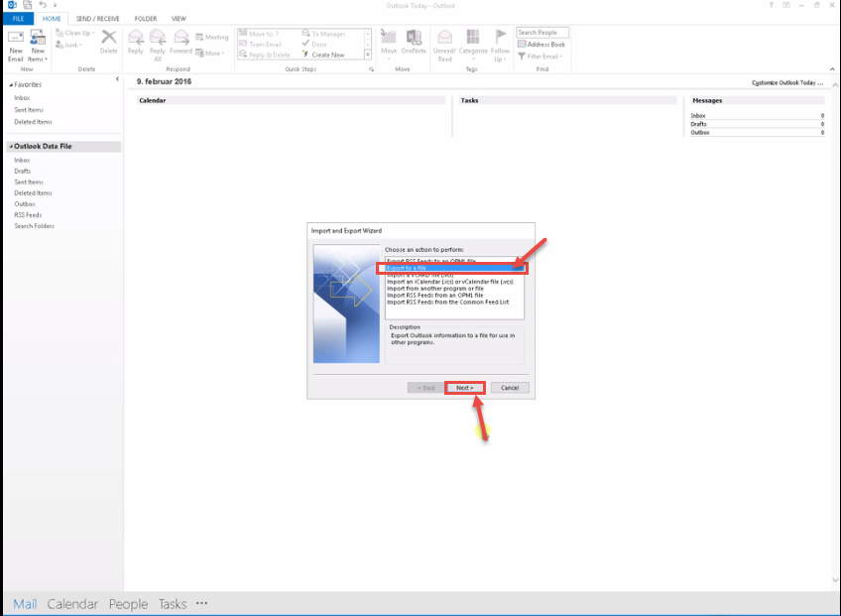This screenshot has width=841, height=616.
Task: Open the Quick Access Toolbar customize arrow
Action: click(x=55, y=5)
